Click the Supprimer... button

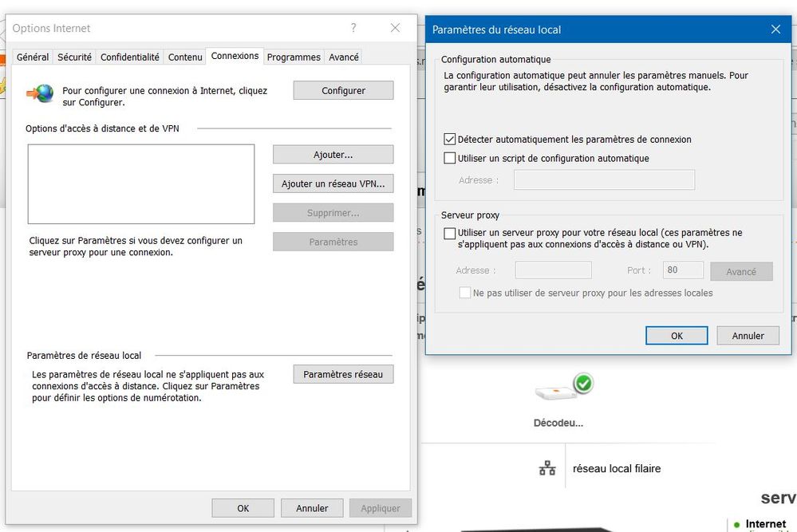tap(333, 213)
